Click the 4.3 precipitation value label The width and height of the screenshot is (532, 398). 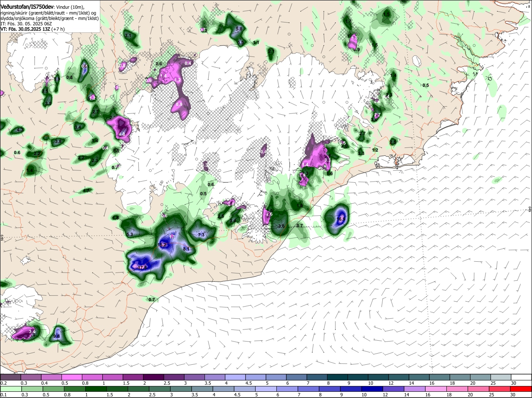[x=19, y=130]
